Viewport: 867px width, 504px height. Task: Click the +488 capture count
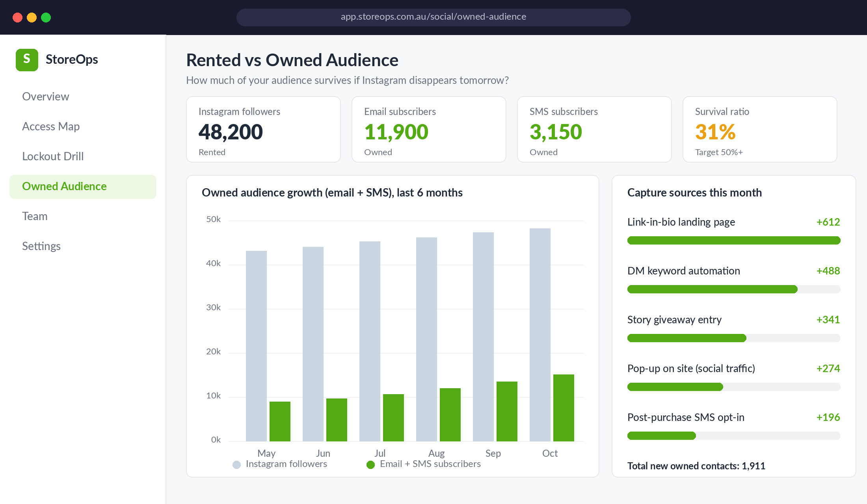[x=828, y=271]
